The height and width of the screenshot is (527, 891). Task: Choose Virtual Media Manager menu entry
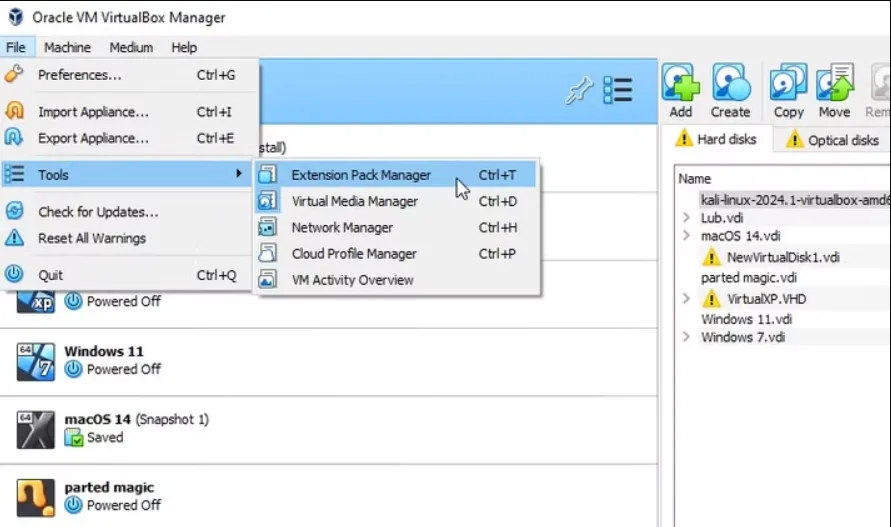[x=354, y=201]
